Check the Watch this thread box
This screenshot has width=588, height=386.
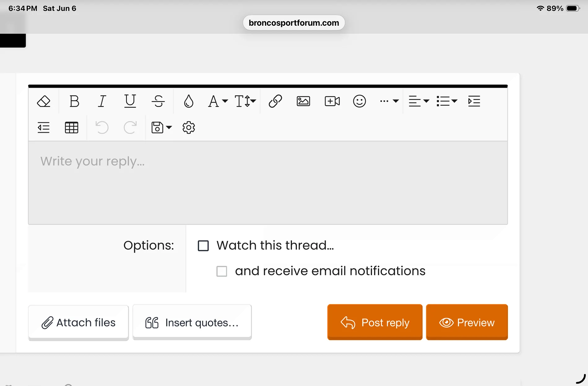click(203, 246)
